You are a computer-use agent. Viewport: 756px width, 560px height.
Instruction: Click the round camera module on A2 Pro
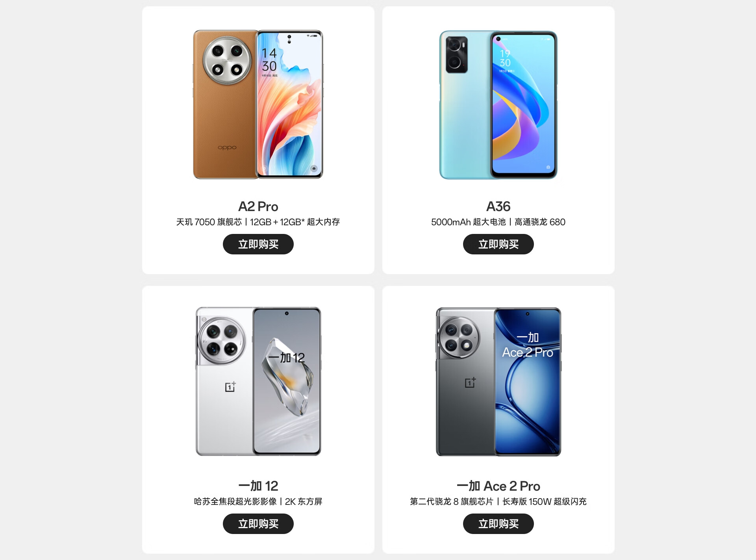click(227, 60)
